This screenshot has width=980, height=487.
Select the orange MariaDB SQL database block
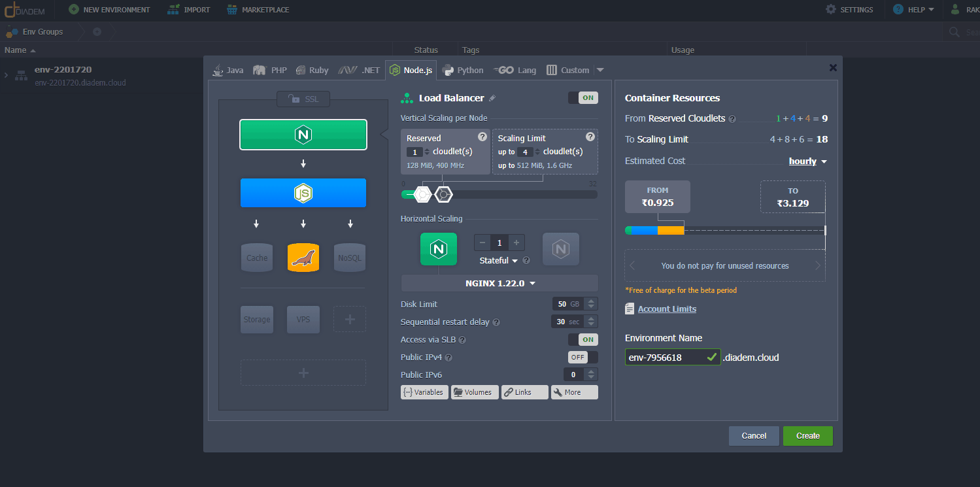[303, 258]
